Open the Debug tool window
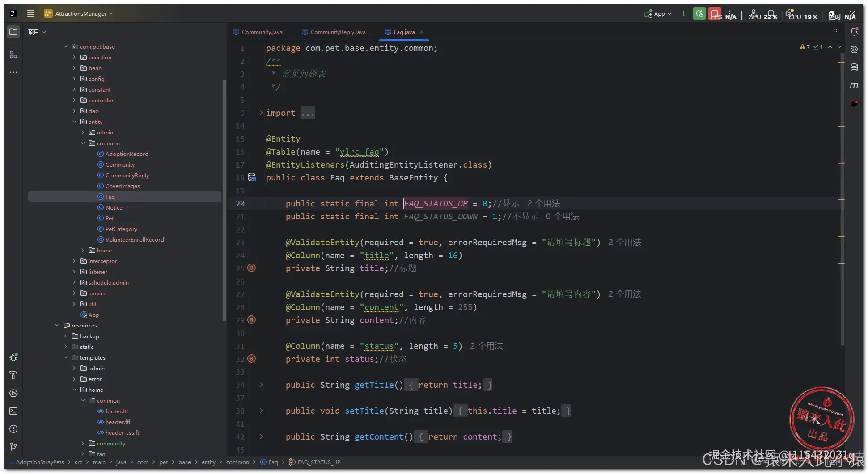 pyautogui.click(x=13, y=357)
